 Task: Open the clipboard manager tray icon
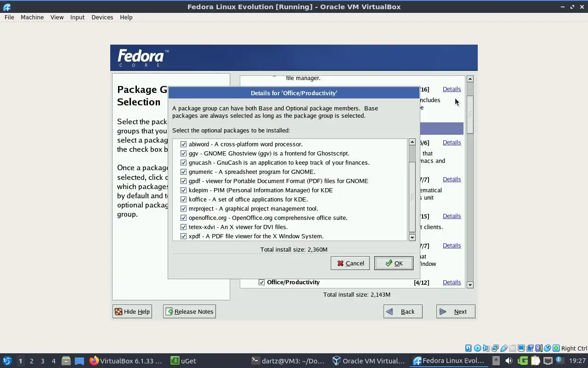[x=535, y=361]
